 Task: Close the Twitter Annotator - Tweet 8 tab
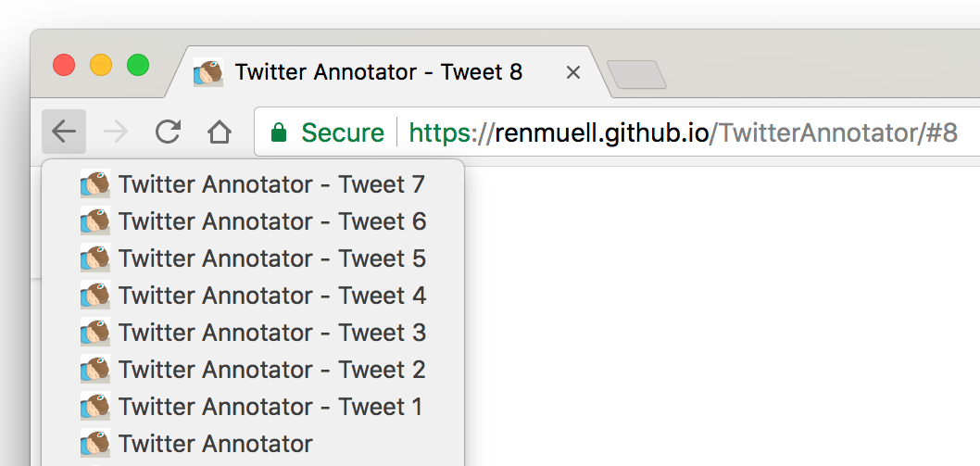(x=573, y=72)
